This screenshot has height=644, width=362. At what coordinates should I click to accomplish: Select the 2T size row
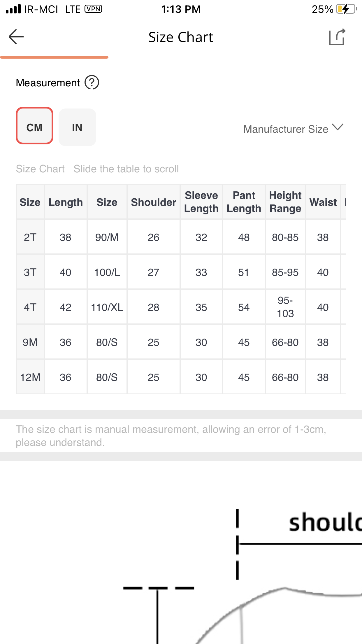[181, 237]
